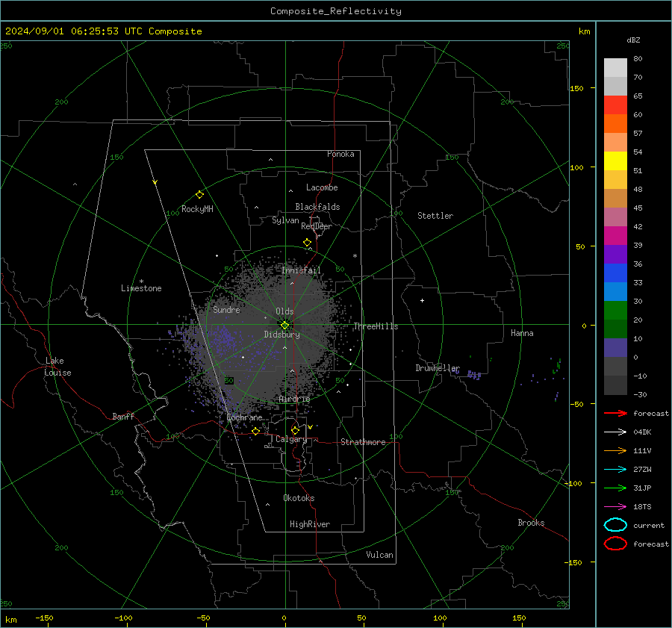The image size is (672, 628).
Task: Click the Banff label
Action: (x=123, y=417)
